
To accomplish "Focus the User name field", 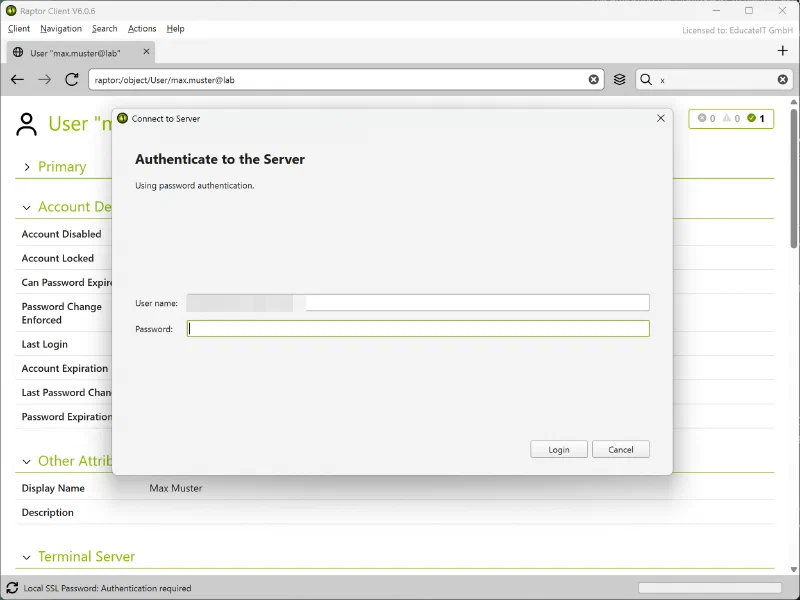I will [x=418, y=303].
